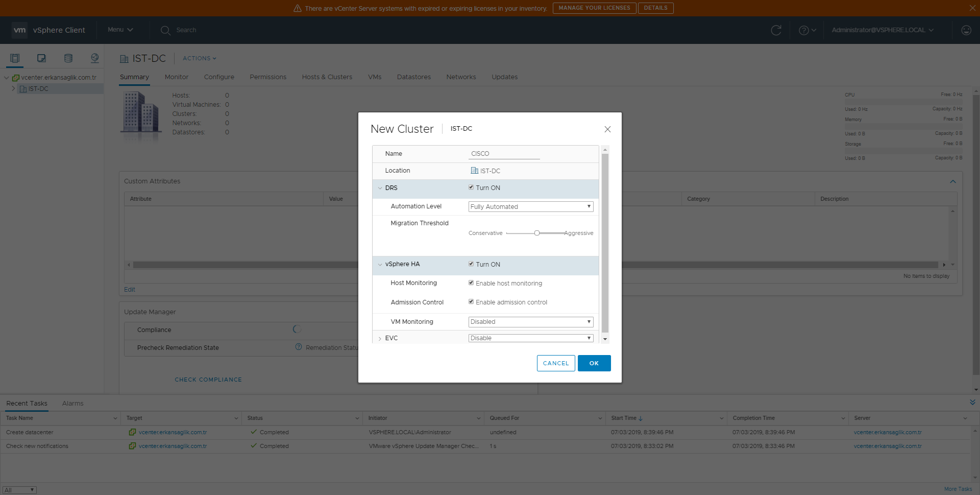This screenshot has width=980, height=495.
Task: Expand IST-DC tree node
Action: 13,89
